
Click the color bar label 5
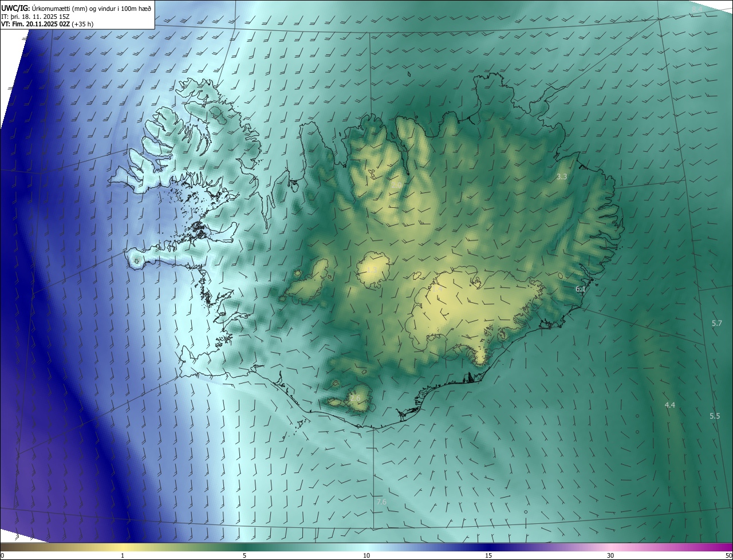pos(245,556)
